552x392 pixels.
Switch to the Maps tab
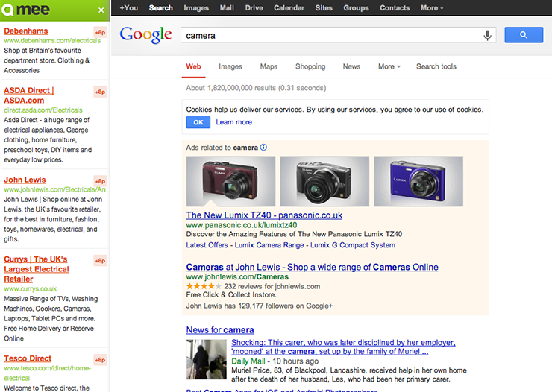(269, 66)
